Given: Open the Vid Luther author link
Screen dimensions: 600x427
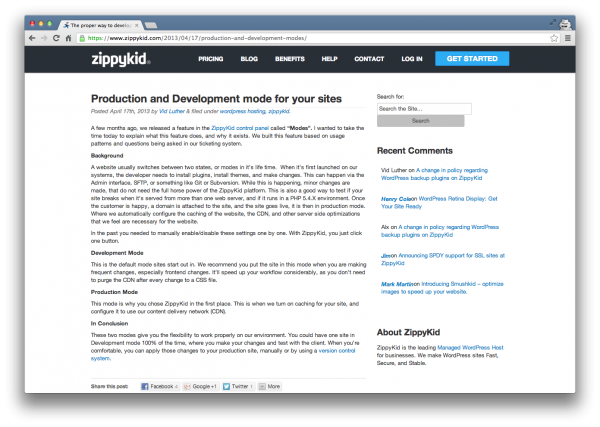Looking at the screenshot, I should 172,111.
